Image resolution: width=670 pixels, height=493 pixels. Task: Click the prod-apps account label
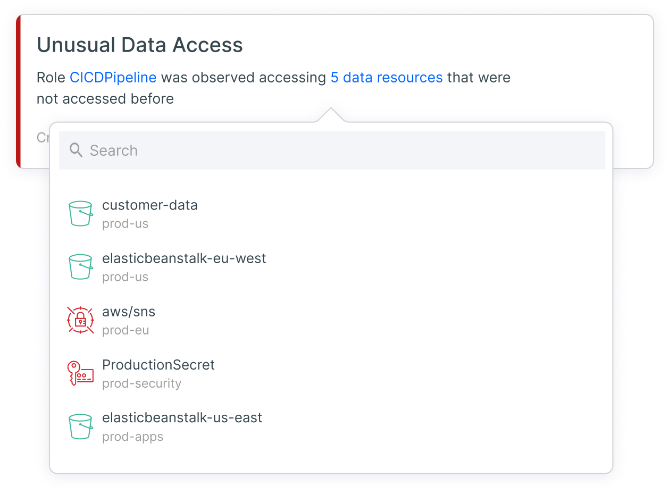(132, 436)
